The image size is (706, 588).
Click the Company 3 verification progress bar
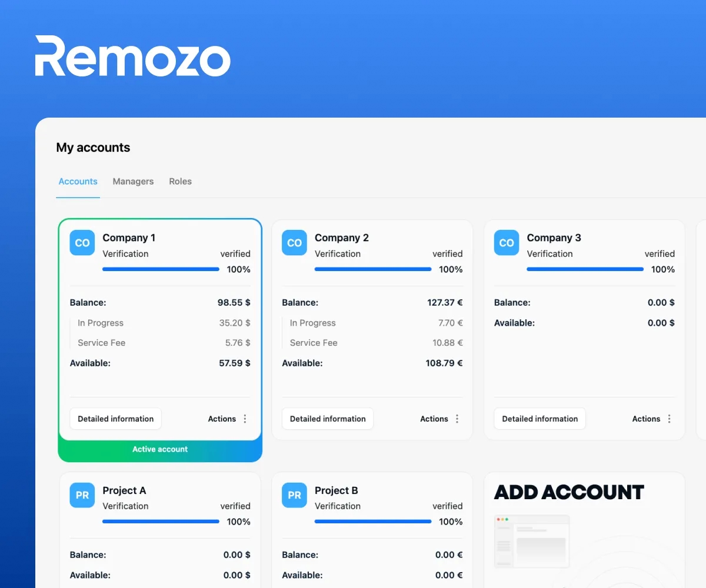pos(585,269)
